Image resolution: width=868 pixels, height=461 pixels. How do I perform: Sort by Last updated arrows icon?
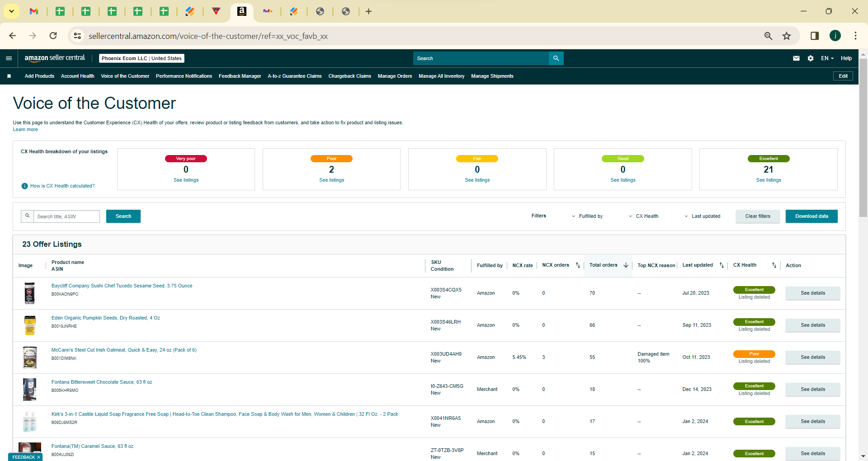click(722, 265)
